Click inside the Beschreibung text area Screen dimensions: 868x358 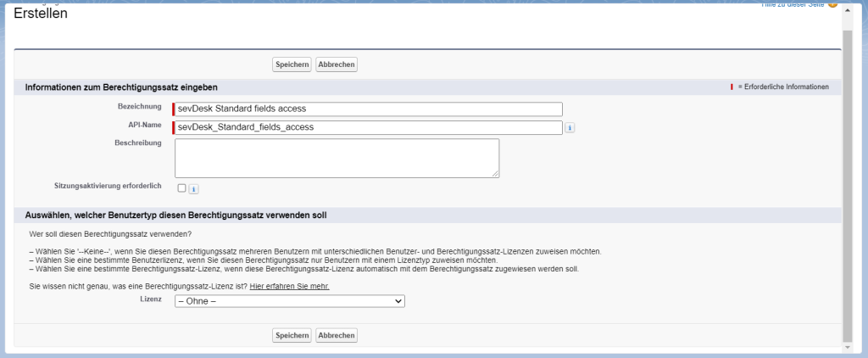click(337, 158)
